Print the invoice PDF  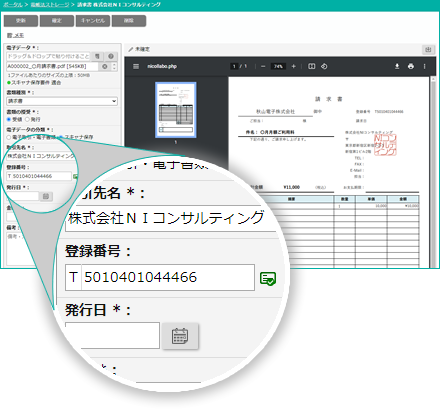(x=411, y=66)
